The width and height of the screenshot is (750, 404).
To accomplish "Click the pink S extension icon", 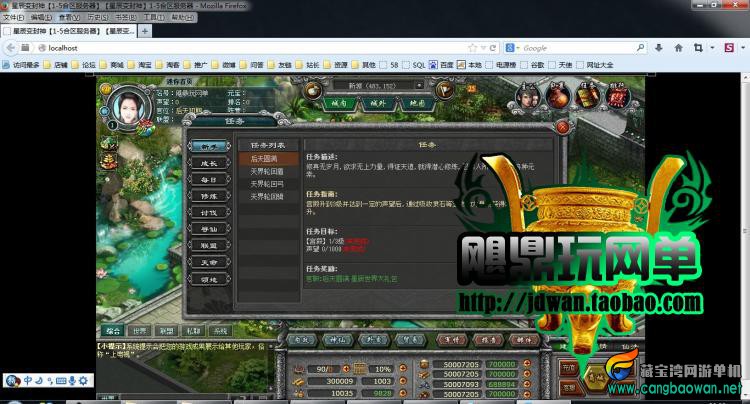I will pyautogui.click(x=729, y=48).
